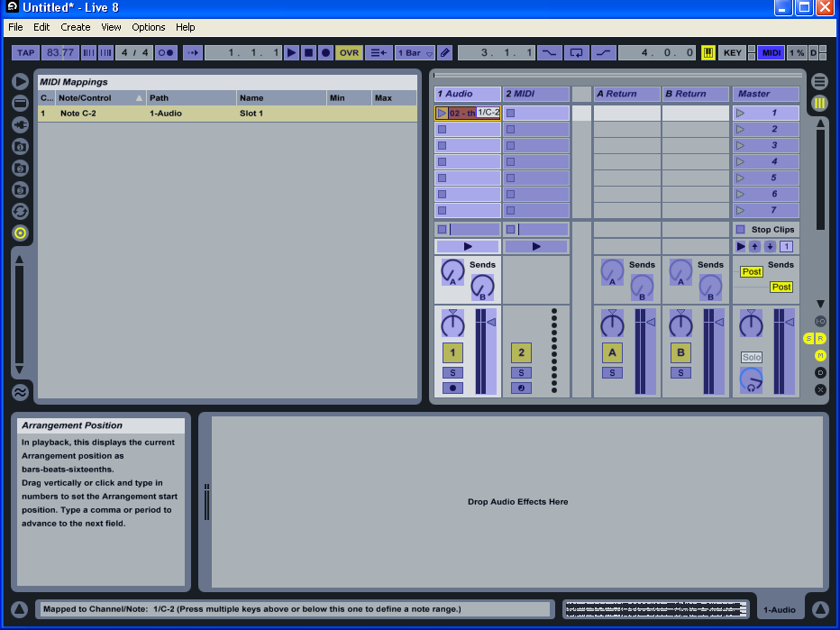Open the Create menu
840x630 pixels.
pyautogui.click(x=75, y=27)
